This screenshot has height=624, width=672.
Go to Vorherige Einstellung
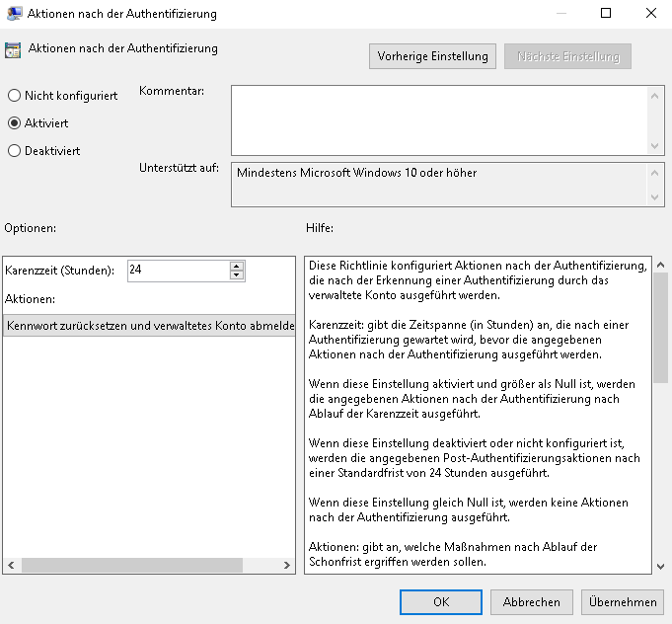point(432,56)
